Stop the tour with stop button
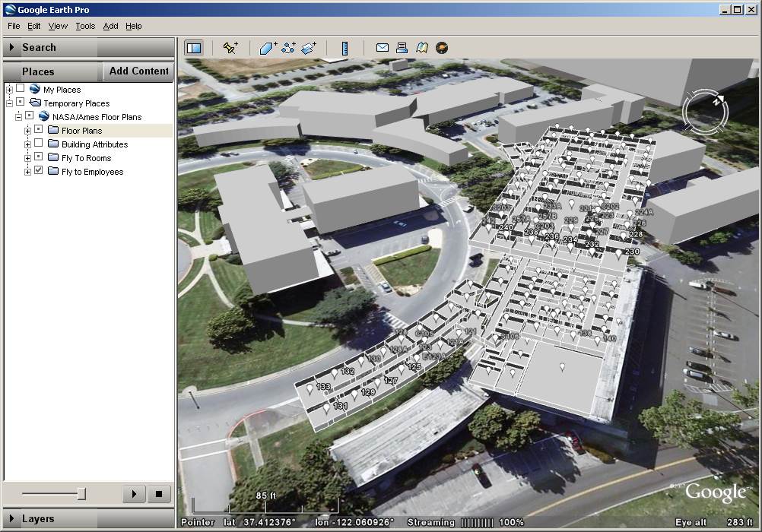Image resolution: width=762 pixels, height=532 pixels. (x=158, y=494)
